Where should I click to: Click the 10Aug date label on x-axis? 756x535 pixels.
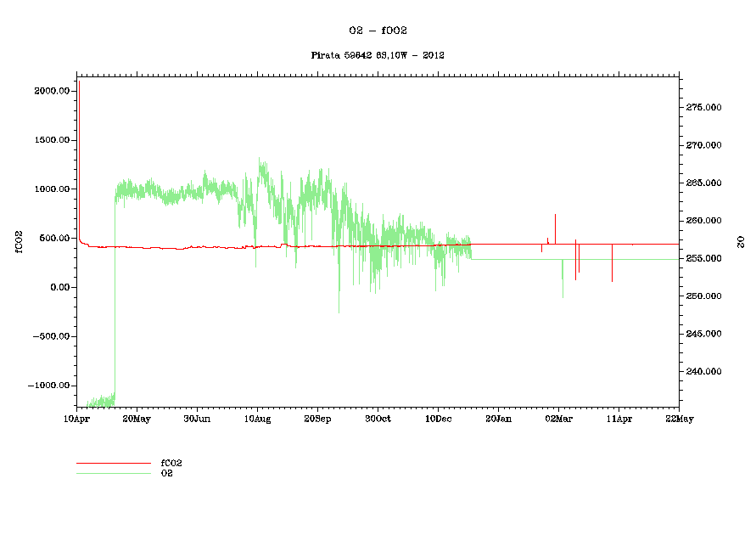[257, 419]
